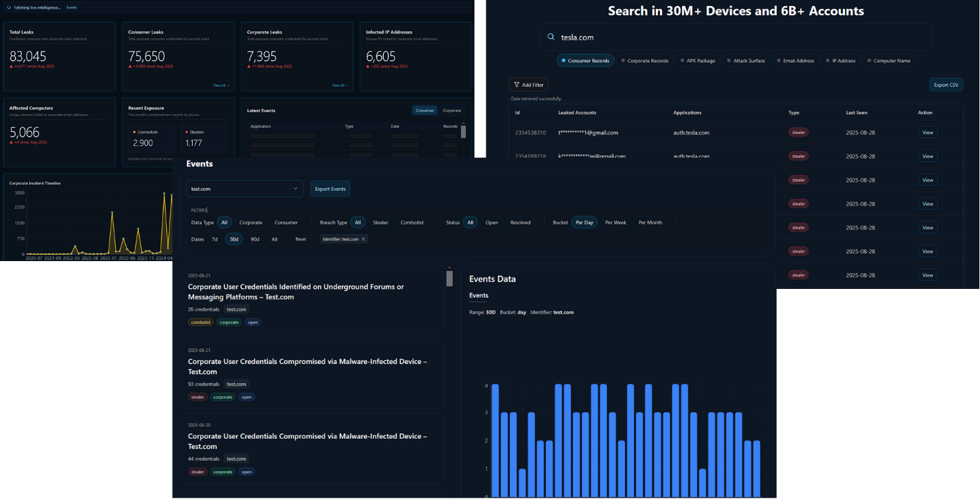Click the stealer badge on the first result row
The image size is (980, 499).
coord(798,132)
